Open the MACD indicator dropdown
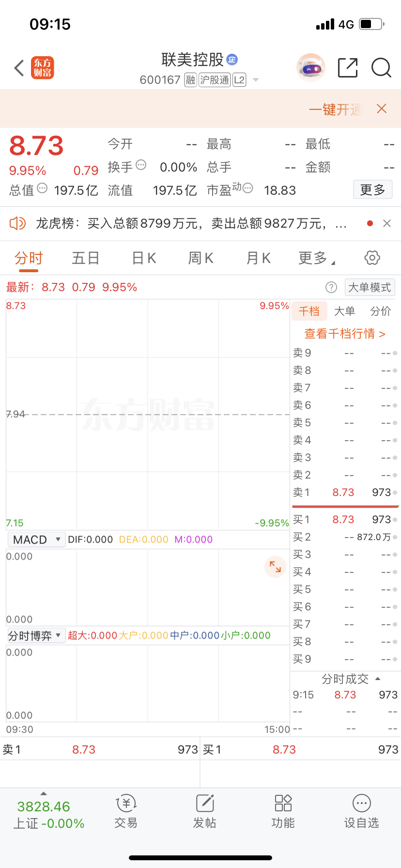This screenshot has width=401, height=868. click(x=37, y=540)
